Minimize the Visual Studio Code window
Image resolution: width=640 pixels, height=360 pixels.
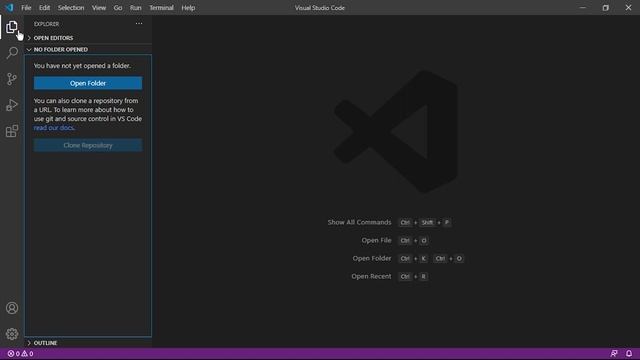(583, 8)
